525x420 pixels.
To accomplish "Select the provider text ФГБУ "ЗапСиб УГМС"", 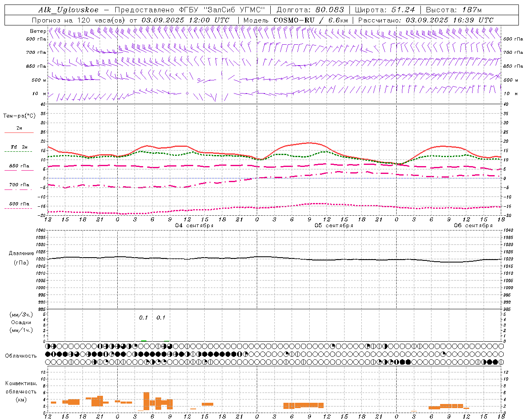I will 223,10.
